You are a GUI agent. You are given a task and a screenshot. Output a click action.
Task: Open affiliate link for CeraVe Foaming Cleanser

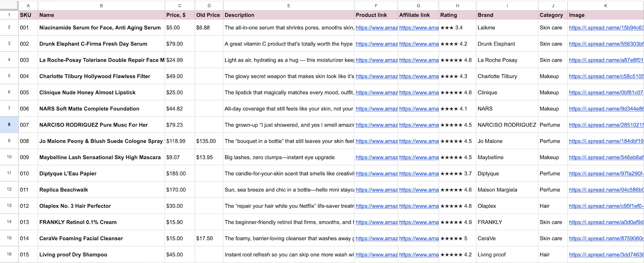419,238
